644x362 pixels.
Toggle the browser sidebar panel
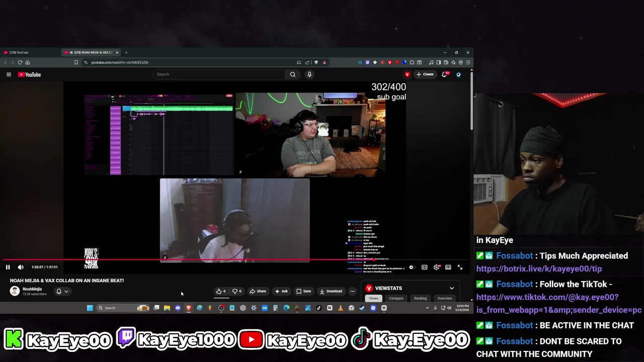[x=439, y=62]
